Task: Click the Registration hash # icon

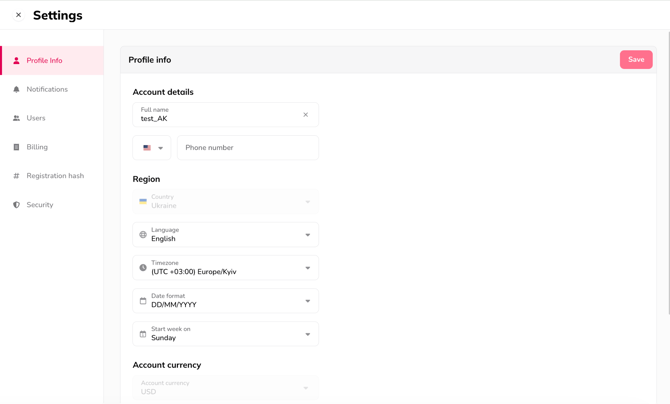Action: tap(16, 176)
